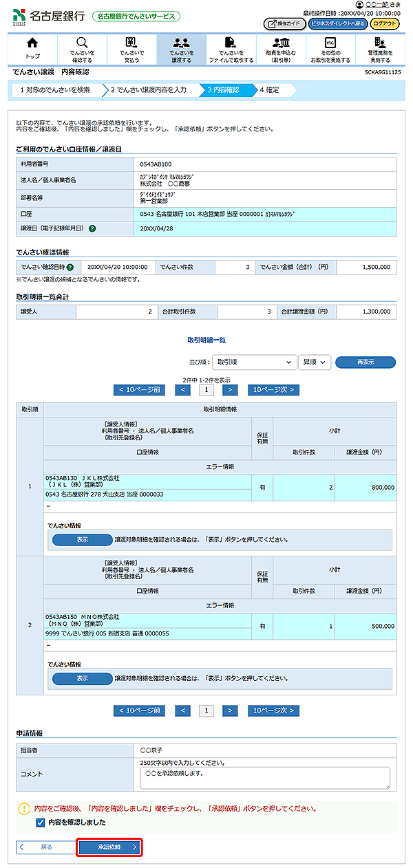Click 表示 button for JKL株式会社 transaction
This screenshot has height=868, width=413.
coord(82,540)
